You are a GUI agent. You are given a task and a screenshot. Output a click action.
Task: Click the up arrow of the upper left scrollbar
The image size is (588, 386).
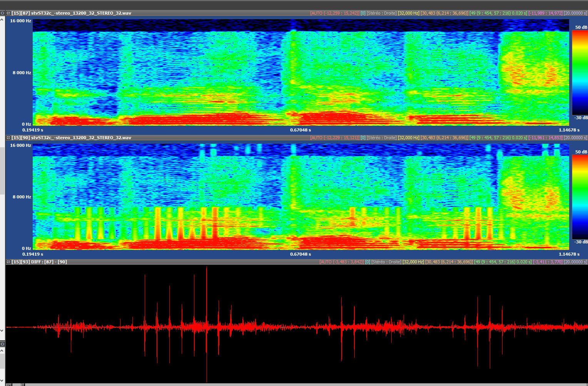pos(2,19)
